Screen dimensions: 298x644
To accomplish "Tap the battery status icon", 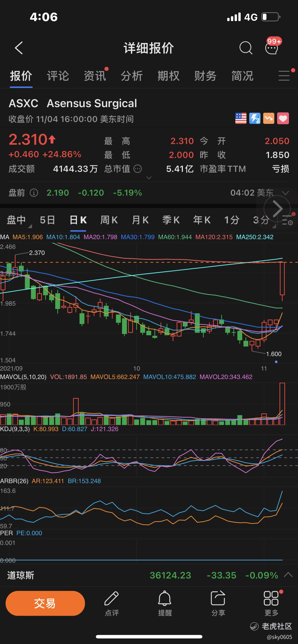I will [x=271, y=17].
